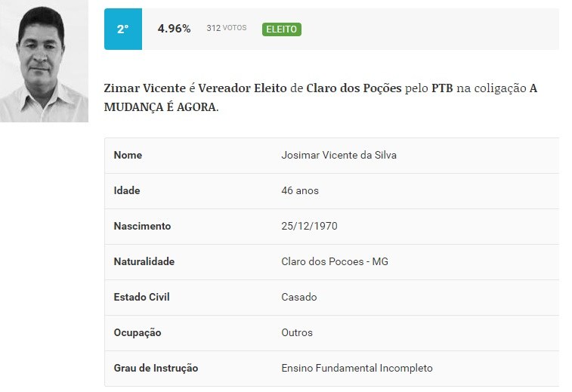Click the Ensino Fundamental Incompleto value
The width and height of the screenshot is (572, 392).
357,369
